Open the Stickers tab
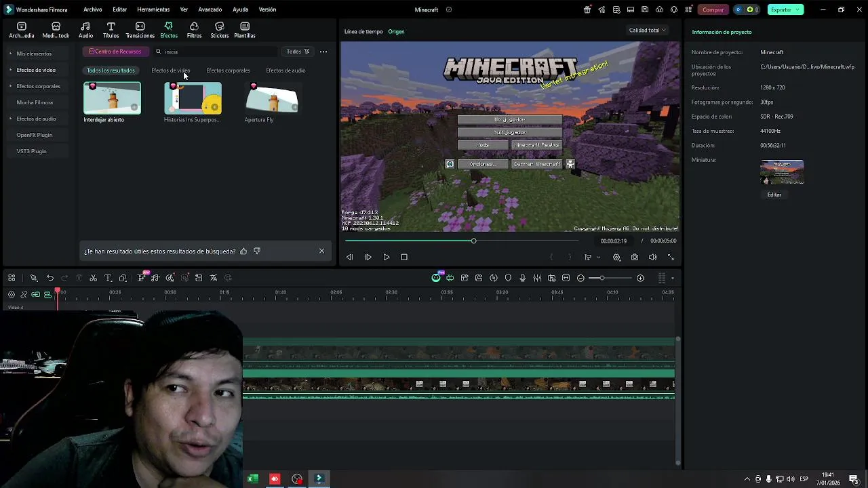The width and height of the screenshot is (868, 488). coord(219,30)
